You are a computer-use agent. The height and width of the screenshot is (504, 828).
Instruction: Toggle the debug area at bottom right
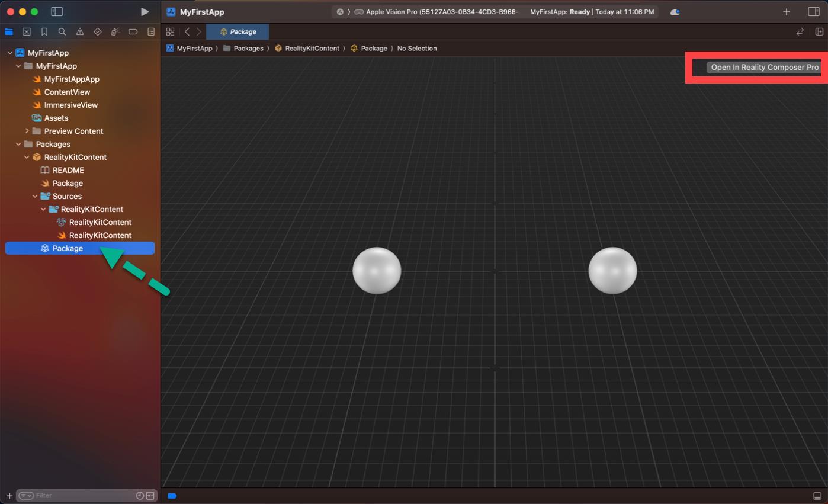point(817,496)
